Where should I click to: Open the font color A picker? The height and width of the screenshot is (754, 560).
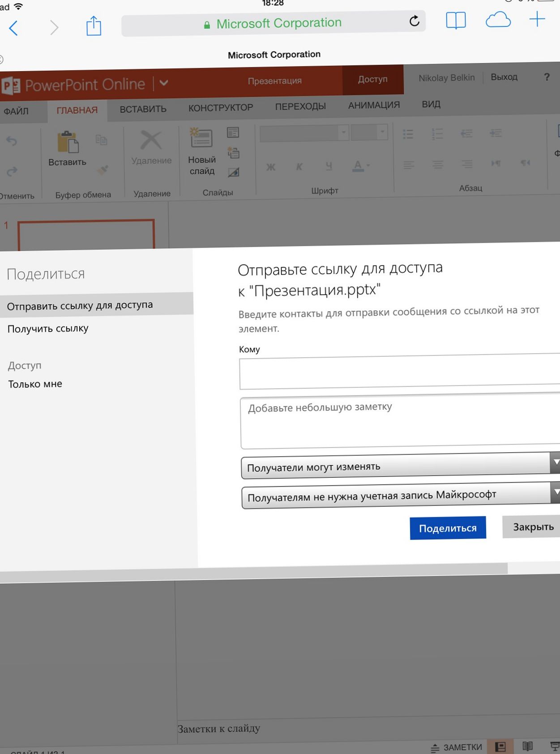coord(360,166)
